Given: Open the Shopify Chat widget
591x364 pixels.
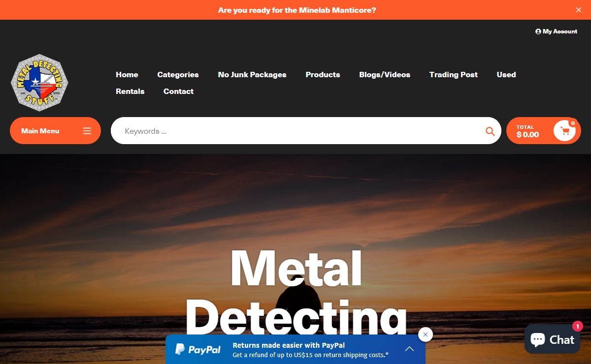Looking at the screenshot, I should [552, 339].
